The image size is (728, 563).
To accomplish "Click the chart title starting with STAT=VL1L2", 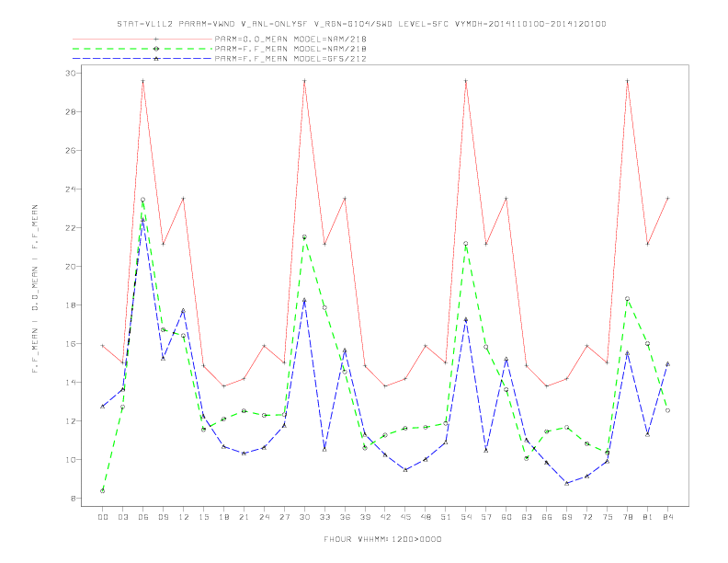I will (361, 24).
